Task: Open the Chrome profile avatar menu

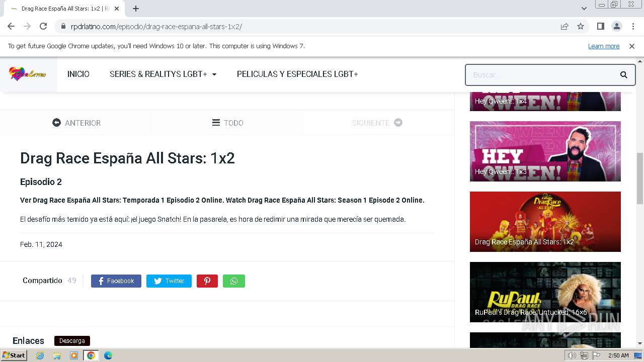Action: (x=616, y=26)
